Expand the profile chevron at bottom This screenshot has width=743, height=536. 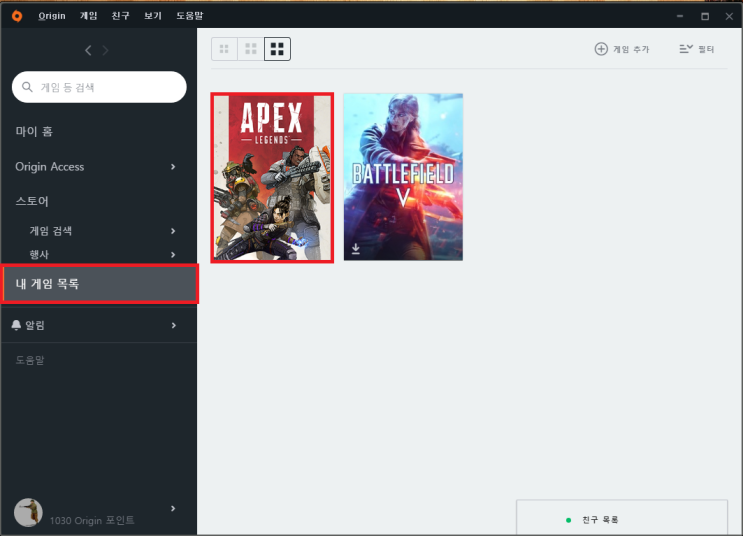point(173,509)
